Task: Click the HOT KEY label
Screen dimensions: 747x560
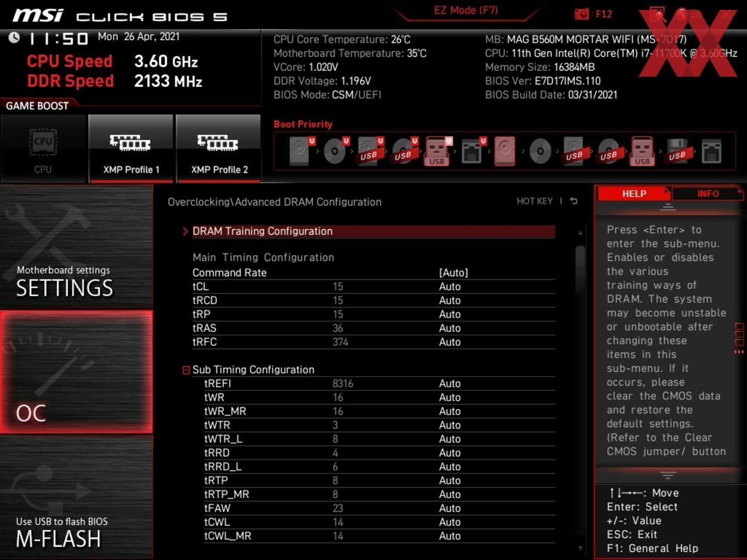Action: point(534,201)
